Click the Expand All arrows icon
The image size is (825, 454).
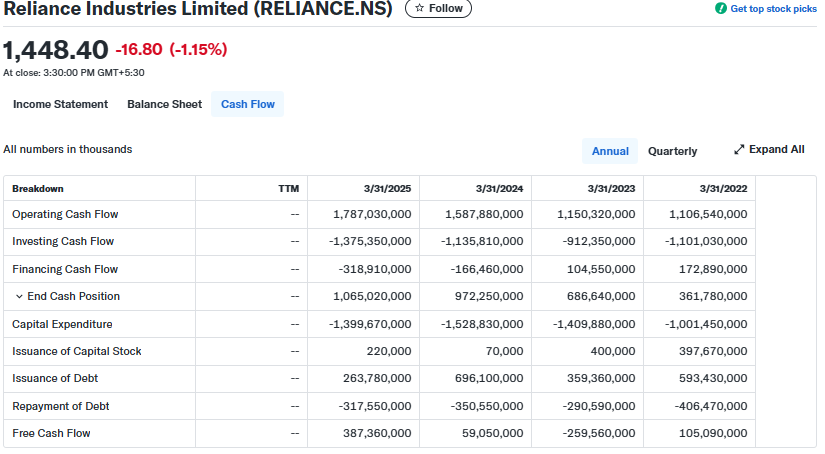tap(739, 150)
